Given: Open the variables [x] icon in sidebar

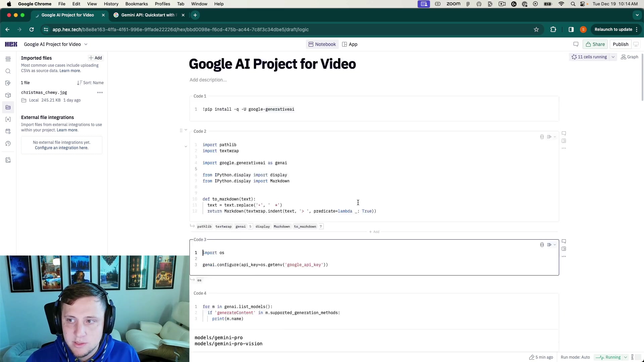Looking at the screenshot, I should click(x=8, y=119).
